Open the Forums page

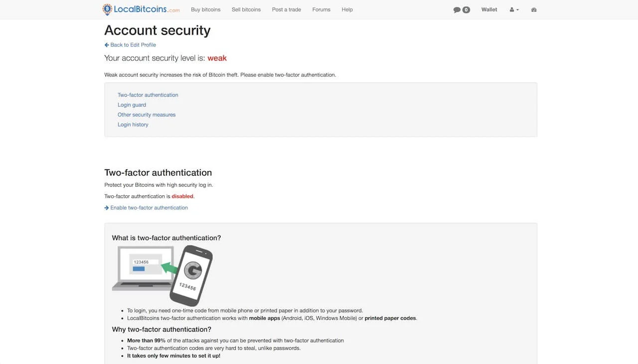[x=321, y=9]
